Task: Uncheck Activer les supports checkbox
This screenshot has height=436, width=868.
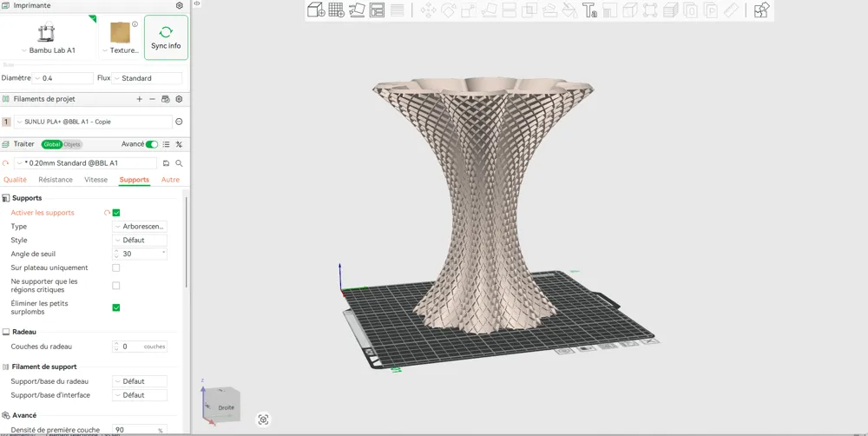Action: pyautogui.click(x=116, y=213)
